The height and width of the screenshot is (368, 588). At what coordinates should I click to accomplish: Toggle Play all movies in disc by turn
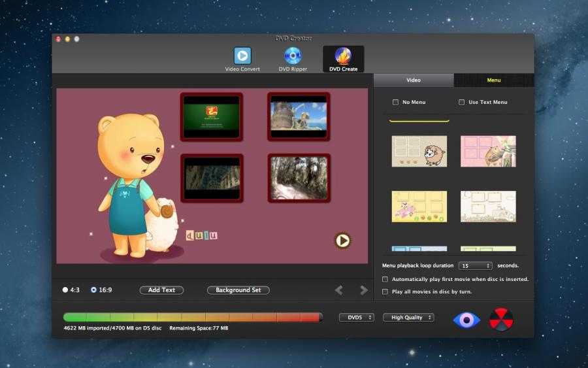[385, 292]
